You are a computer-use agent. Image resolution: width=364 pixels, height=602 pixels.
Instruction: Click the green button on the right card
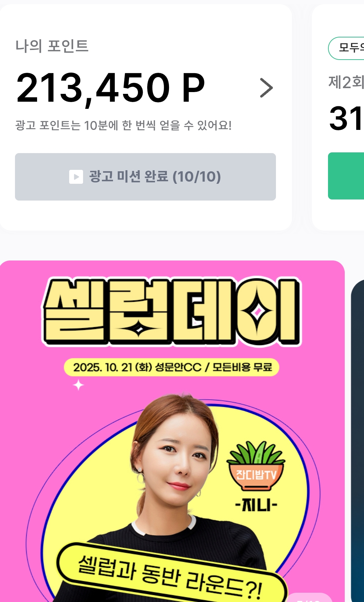(x=346, y=176)
